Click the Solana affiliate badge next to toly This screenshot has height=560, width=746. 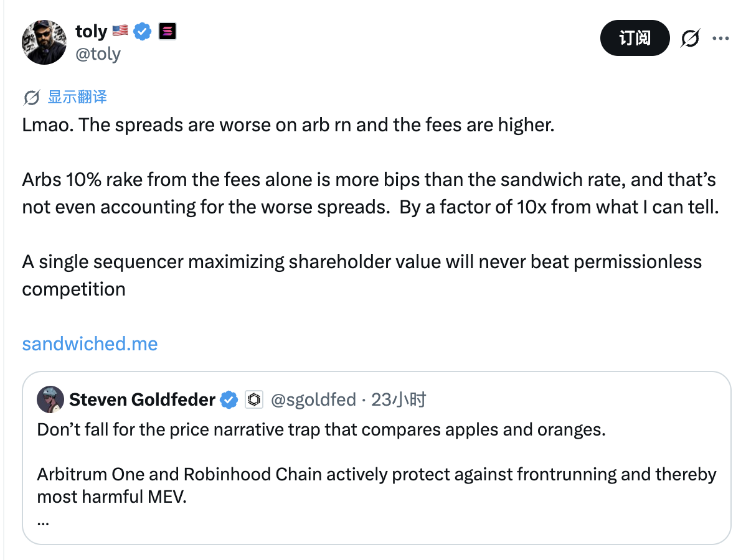(168, 31)
